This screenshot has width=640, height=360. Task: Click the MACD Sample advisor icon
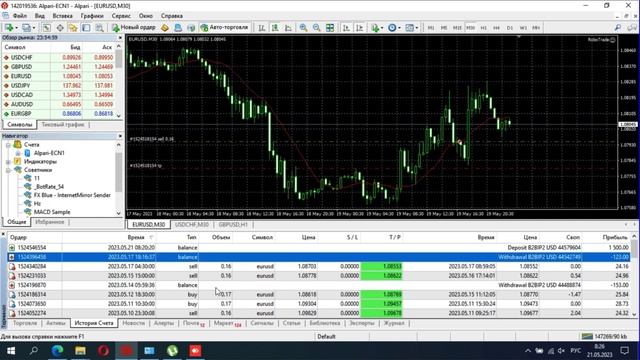[28, 212]
